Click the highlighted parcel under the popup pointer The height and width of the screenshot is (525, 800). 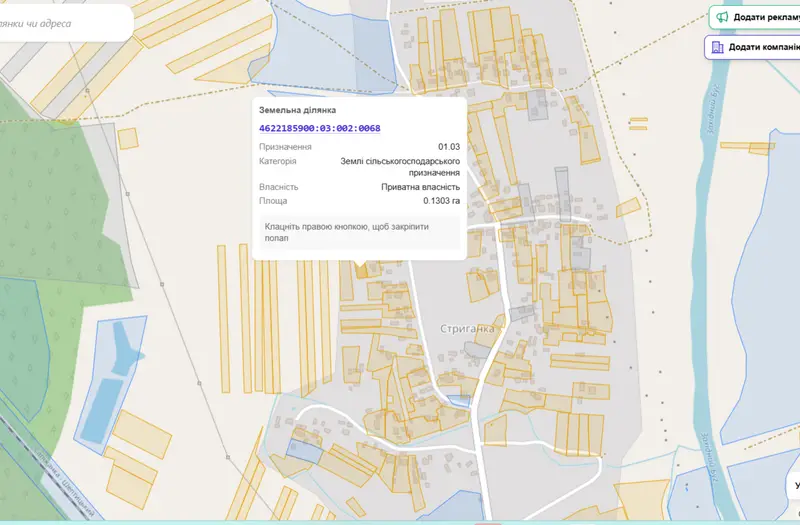pos(361,272)
